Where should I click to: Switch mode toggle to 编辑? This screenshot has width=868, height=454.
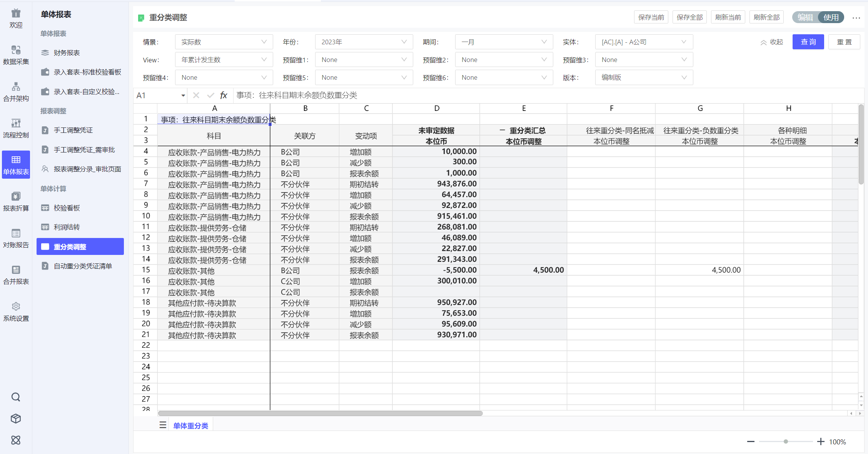coord(805,17)
